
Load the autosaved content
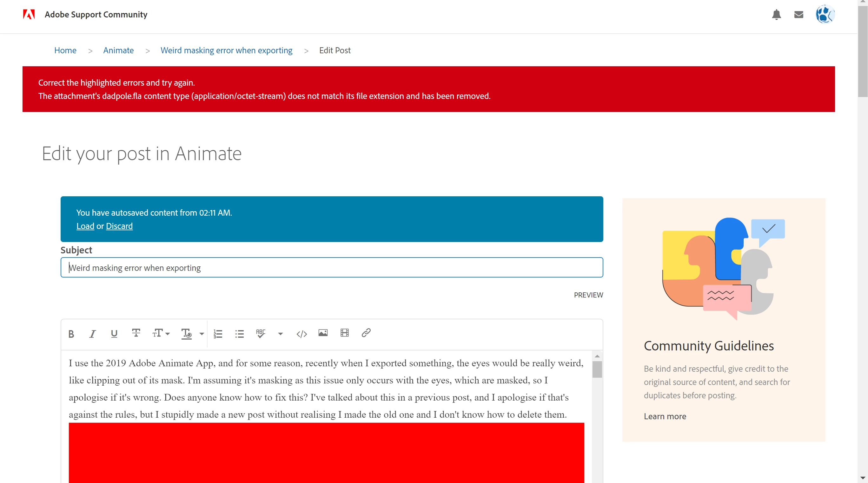[x=85, y=226]
